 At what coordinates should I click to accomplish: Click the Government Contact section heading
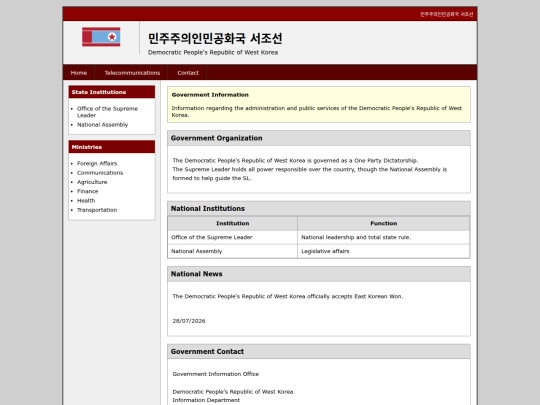click(207, 351)
